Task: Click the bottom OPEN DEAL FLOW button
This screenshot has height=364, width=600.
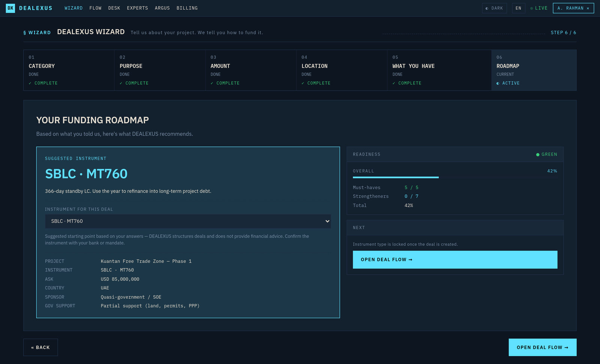Action: [542, 348]
